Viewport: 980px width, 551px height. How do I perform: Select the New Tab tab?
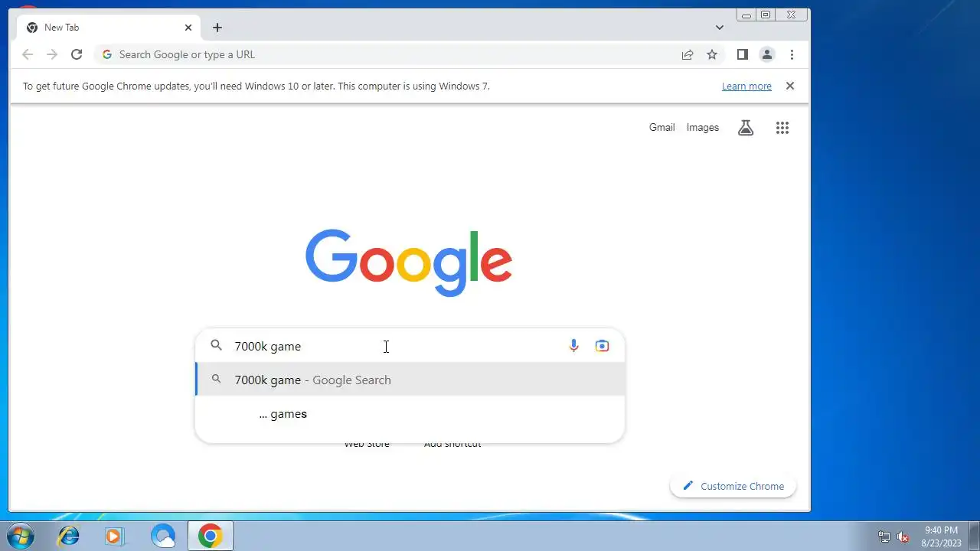109,28
